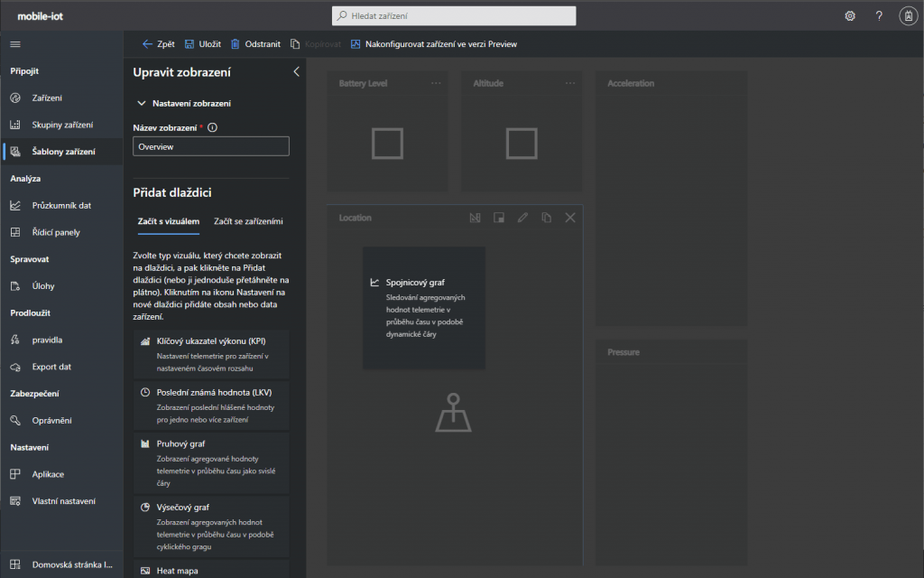Click the Odstranit delete button
The height and width of the screenshot is (578, 924).
pyautogui.click(x=255, y=44)
